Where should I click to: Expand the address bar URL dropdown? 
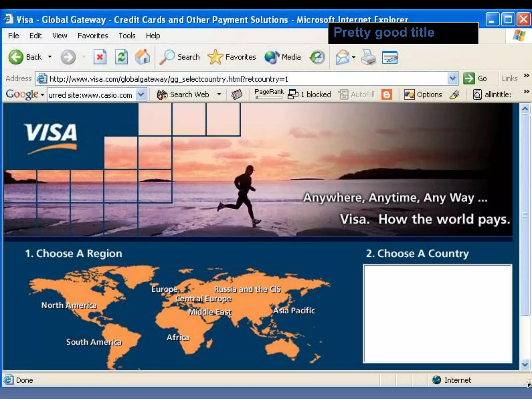pyautogui.click(x=453, y=78)
